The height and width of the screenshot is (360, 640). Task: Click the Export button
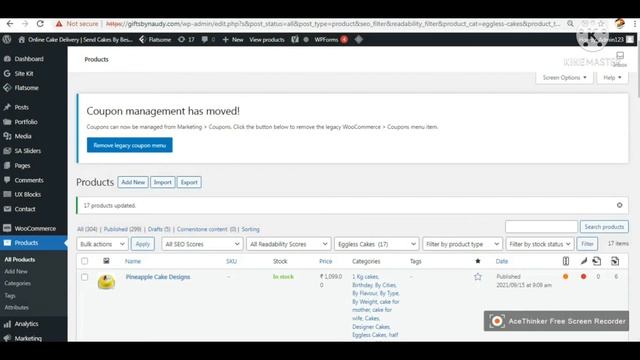click(189, 182)
